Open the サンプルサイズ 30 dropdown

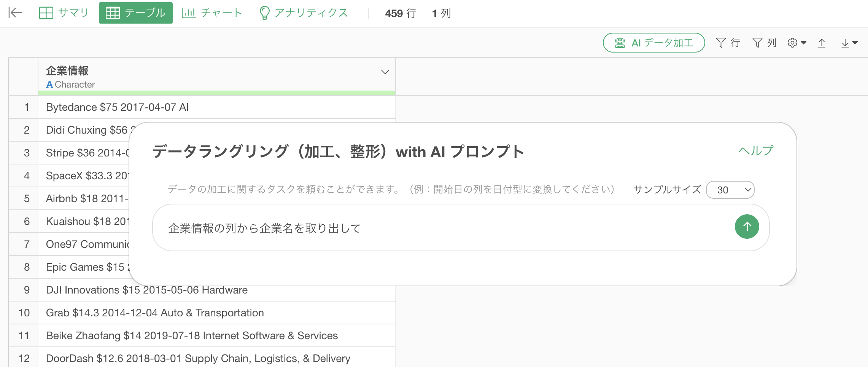pos(730,190)
